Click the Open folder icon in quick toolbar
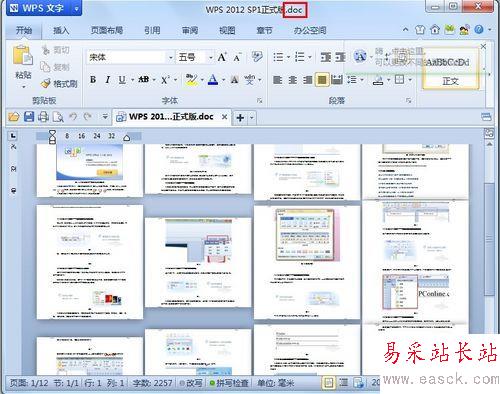The width and height of the screenshot is (500, 394). coord(14,117)
